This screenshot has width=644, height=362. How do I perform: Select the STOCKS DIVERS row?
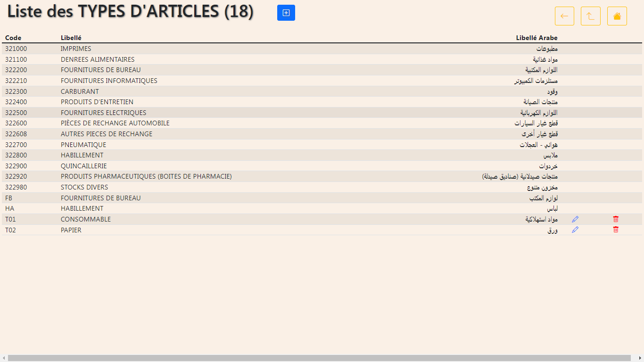click(x=322, y=187)
